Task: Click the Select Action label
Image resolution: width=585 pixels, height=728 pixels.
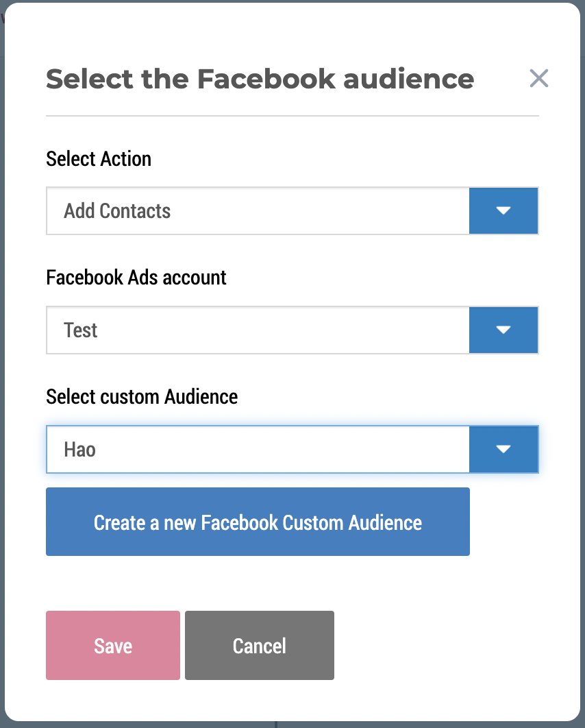Action: (99, 159)
